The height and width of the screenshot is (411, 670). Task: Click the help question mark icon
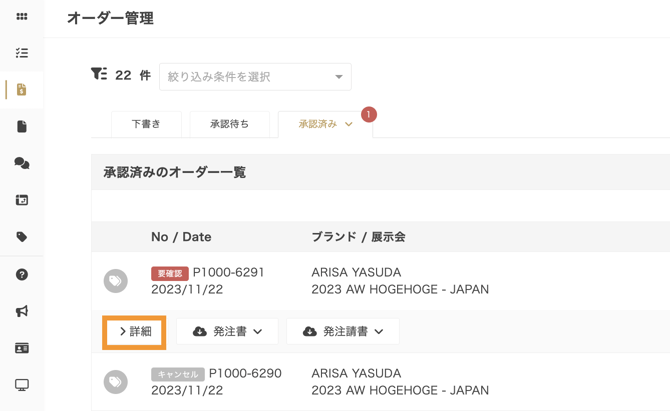click(x=22, y=274)
